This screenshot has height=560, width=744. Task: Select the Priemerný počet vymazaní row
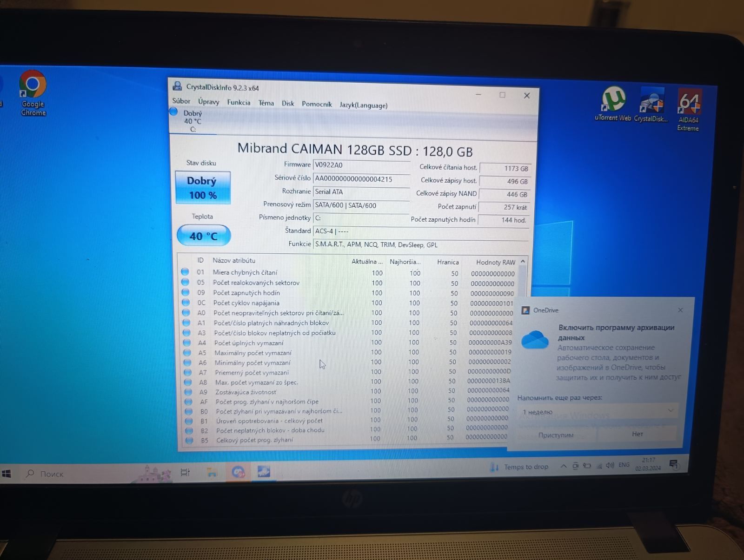coord(349,372)
